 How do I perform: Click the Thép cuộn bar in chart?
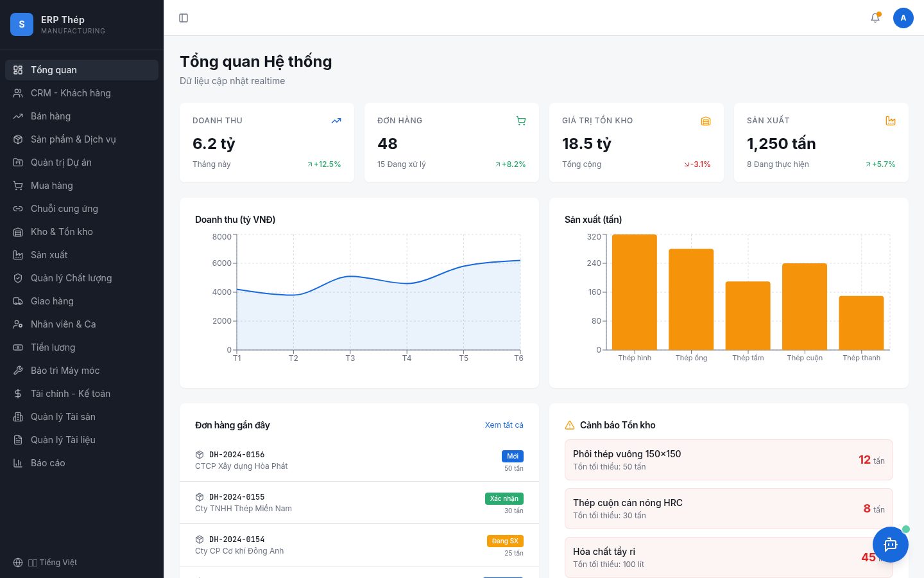805,307
